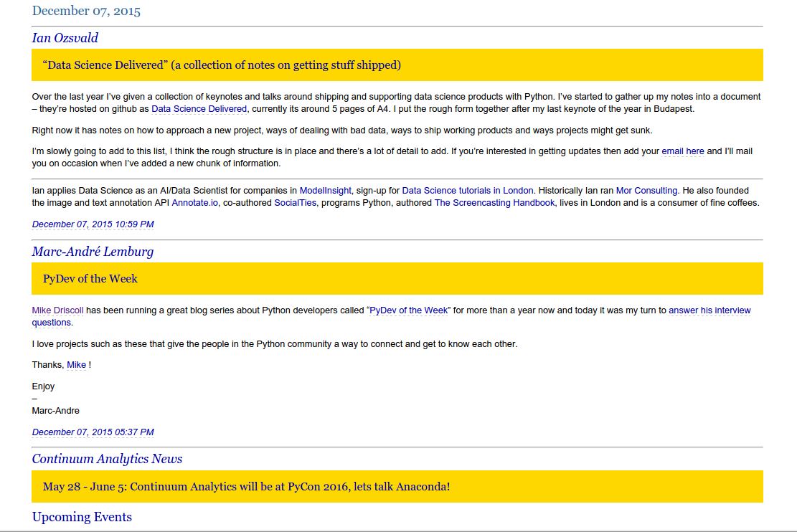Click the "email here" link
This screenshot has height=532, width=797.
(683, 151)
